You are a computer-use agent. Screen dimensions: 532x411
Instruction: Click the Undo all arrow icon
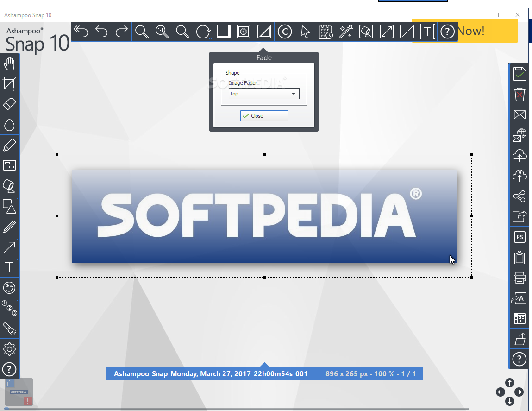81,32
